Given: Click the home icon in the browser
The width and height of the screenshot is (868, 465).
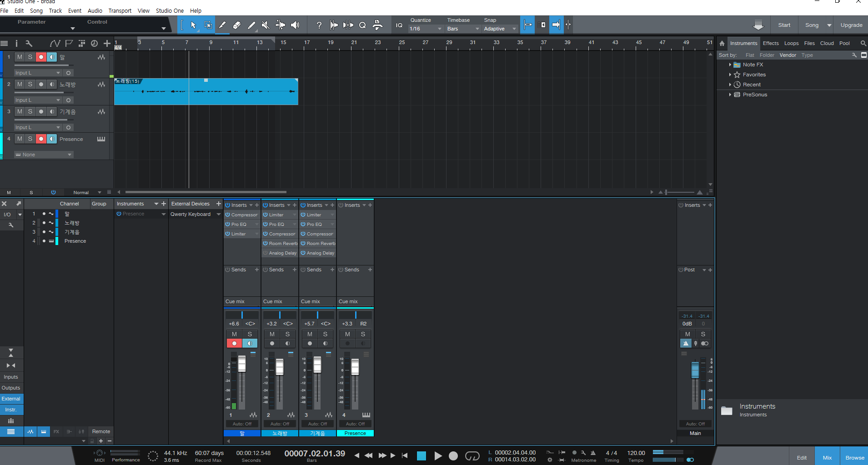Looking at the screenshot, I should point(722,43).
